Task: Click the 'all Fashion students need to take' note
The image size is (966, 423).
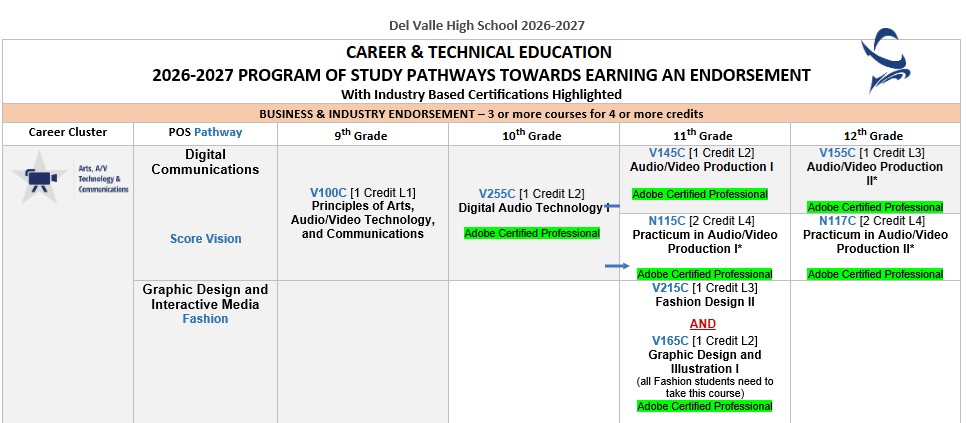Action: tap(705, 387)
